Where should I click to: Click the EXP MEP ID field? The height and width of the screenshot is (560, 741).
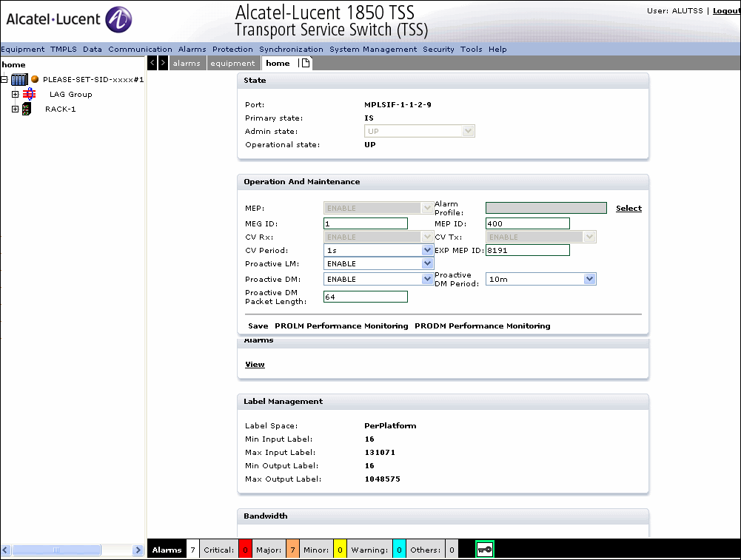(527, 250)
